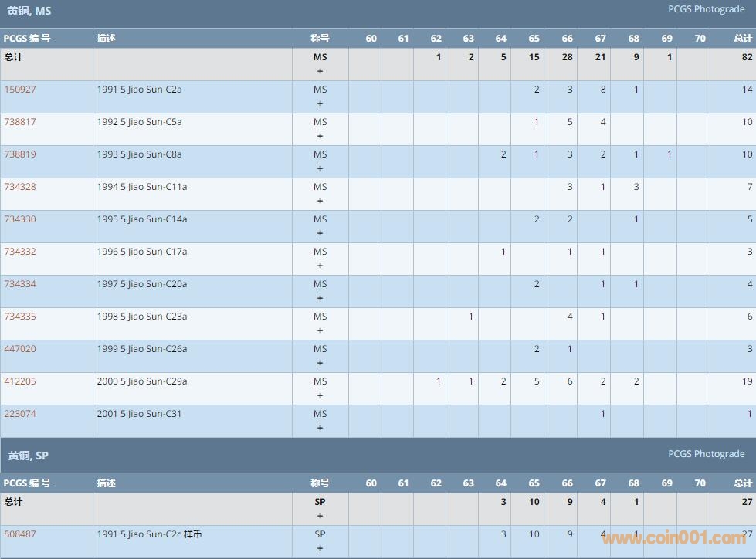Image resolution: width=756 pixels, height=559 pixels.
Task: Click the 总计 column header in SP table
Action: point(742,483)
